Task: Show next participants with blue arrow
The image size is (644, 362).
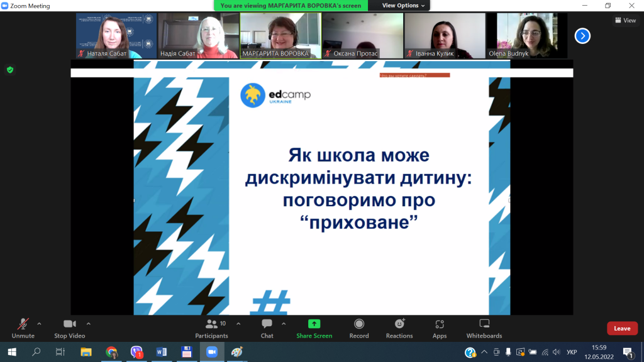Action: pos(582,36)
